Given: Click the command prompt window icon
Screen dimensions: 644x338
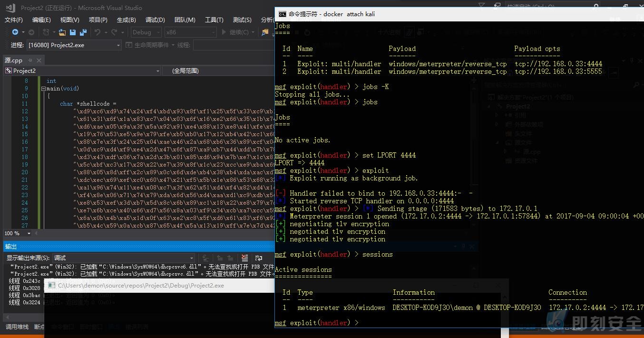Looking at the screenshot, I should 283,14.
